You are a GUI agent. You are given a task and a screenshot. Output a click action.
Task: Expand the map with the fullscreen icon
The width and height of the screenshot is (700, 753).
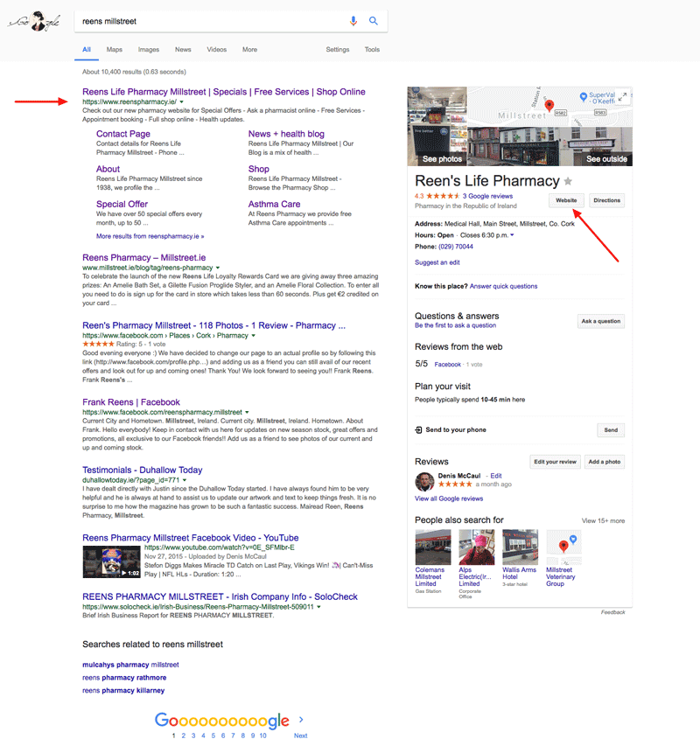[x=623, y=96]
